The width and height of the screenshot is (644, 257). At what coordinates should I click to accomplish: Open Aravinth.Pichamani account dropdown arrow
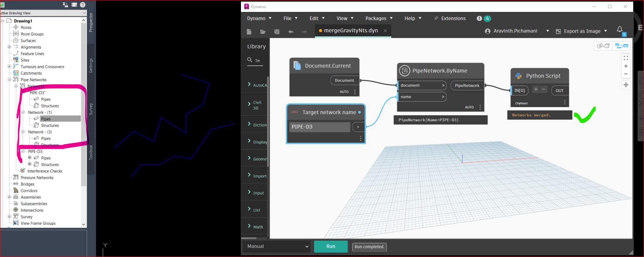548,31
